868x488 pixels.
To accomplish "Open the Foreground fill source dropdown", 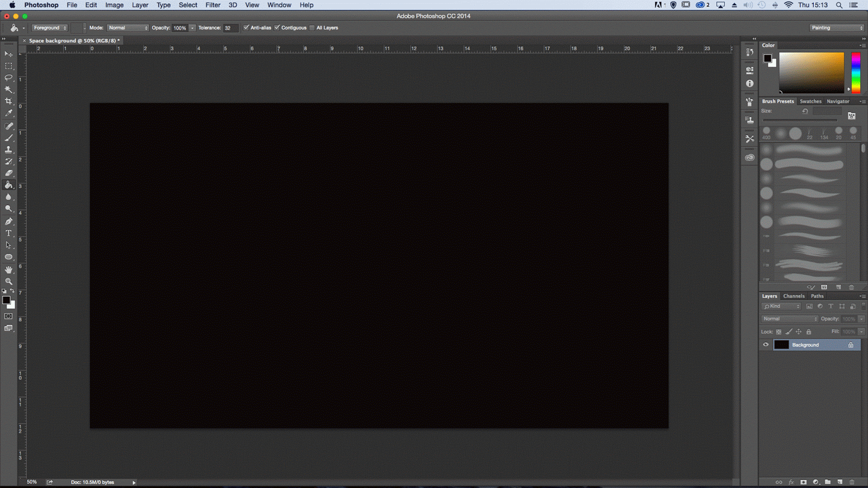I will pos(50,28).
